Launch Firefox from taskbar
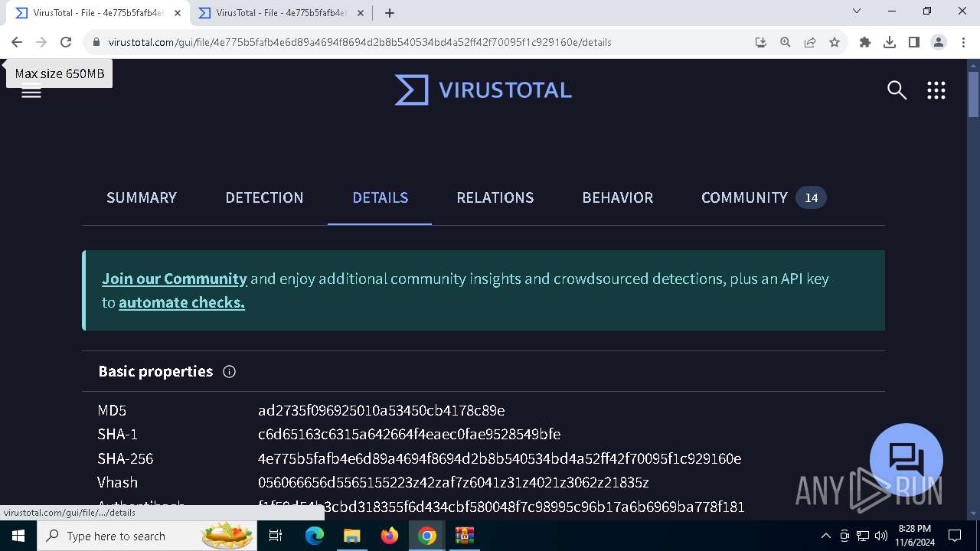This screenshot has width=980, height=551. point(390,536)
